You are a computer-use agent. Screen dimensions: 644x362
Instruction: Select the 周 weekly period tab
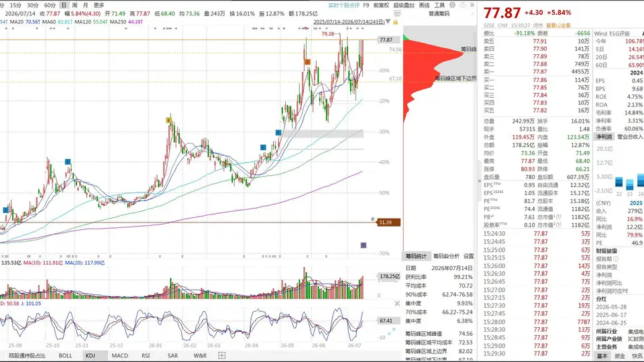[x=74, y=5]
